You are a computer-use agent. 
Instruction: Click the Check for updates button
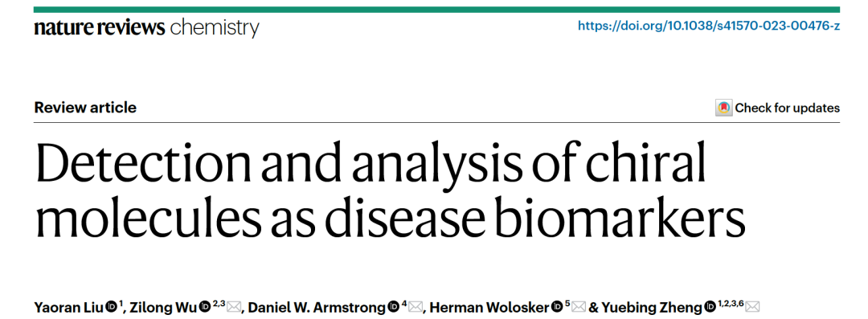[x=778, y=108]
